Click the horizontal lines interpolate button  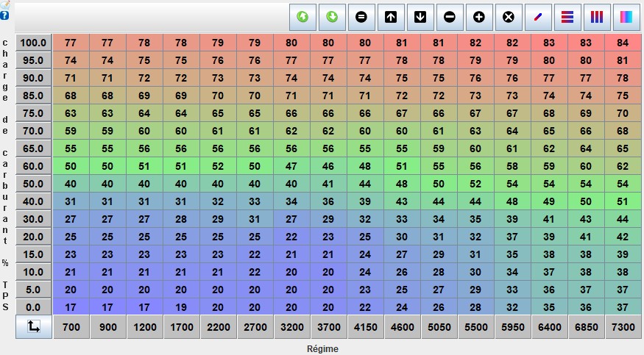pos(567,16)
